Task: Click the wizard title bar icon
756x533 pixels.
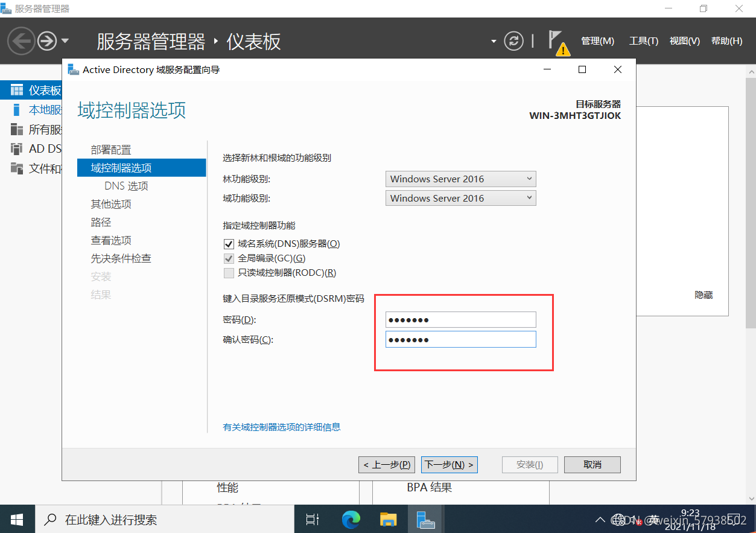Action: (74, 69)
